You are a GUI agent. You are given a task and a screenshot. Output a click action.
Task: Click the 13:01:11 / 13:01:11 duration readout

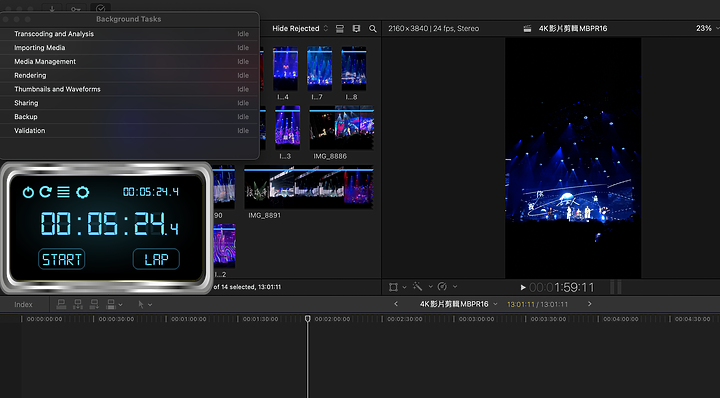[x=537, y=304]
